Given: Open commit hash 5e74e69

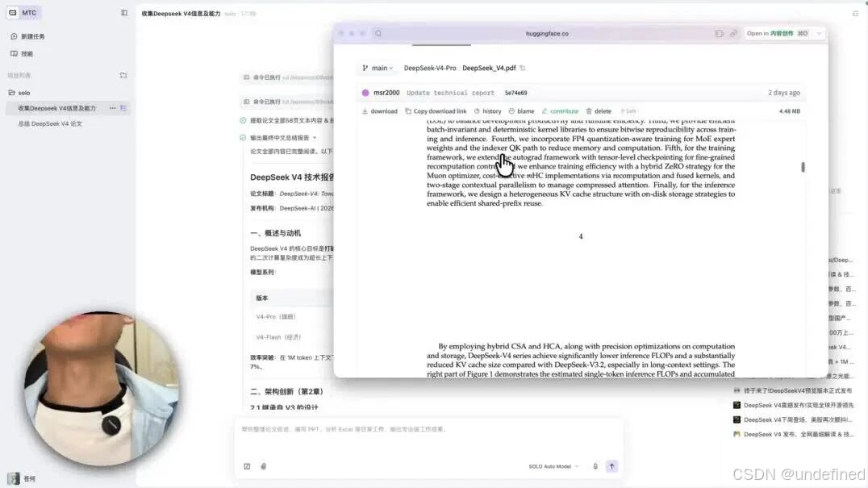Looking at the screenshot, I should [515, 93].
